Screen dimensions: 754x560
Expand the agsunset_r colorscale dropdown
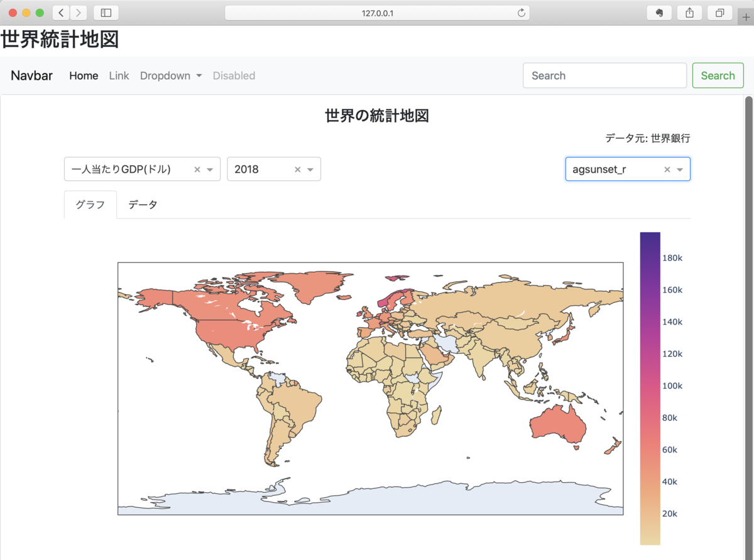(x=680, y=170)
